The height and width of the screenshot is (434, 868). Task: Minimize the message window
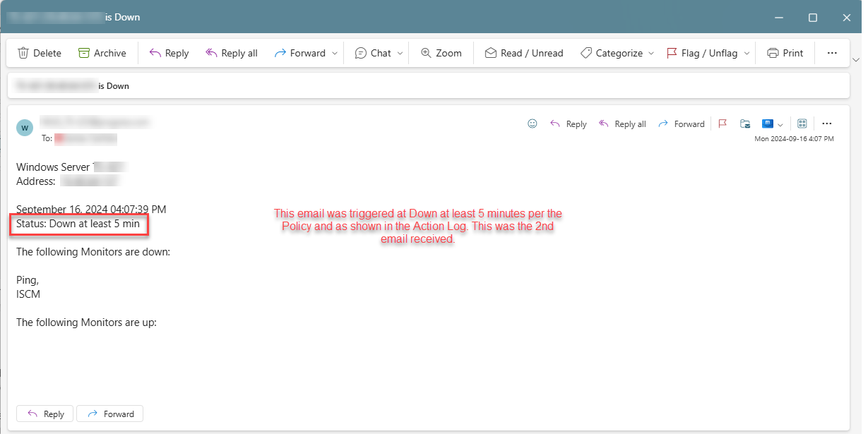[x=779, y=17]
